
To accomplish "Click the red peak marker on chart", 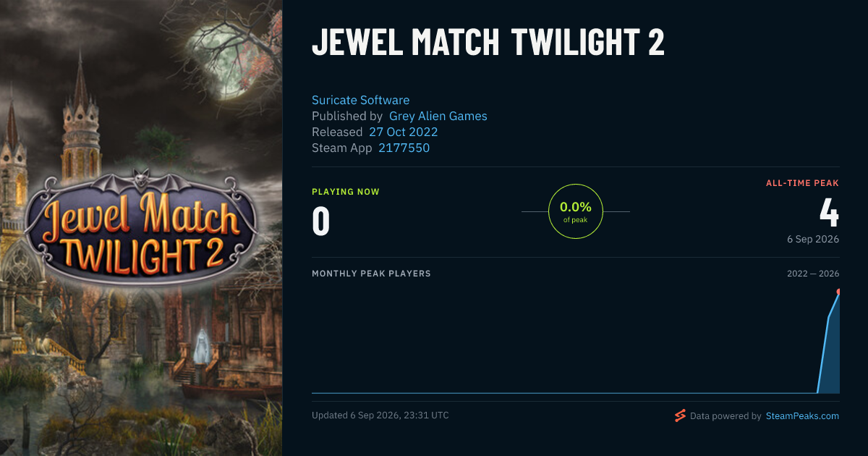I will (838, 292).
